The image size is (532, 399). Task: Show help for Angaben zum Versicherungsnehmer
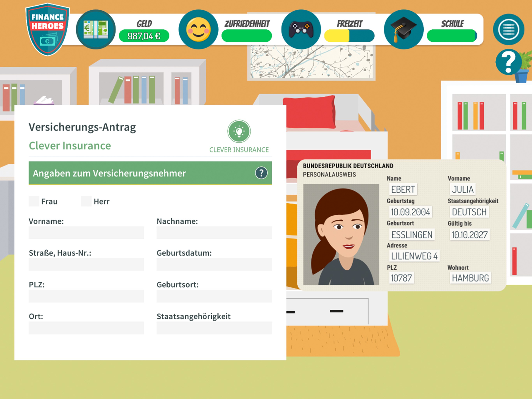[x=261, y=173]
